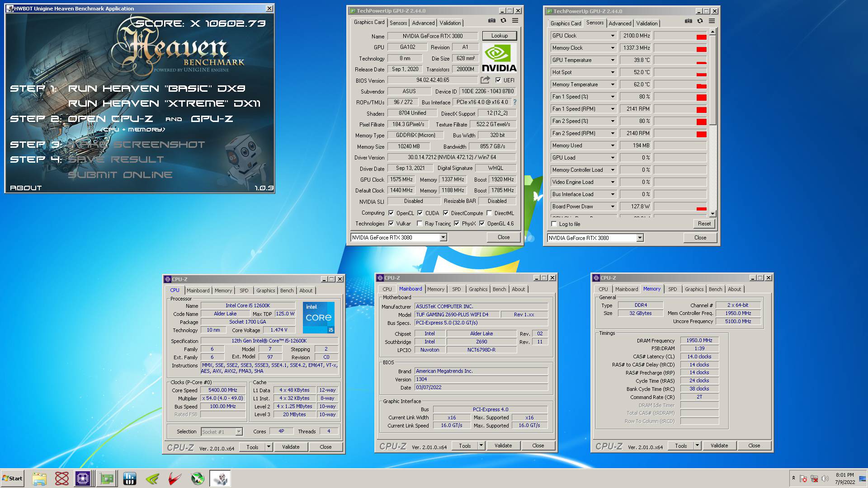
Task: Click RUN HEAVEN "XTREME" DX11
Action: 164,103
